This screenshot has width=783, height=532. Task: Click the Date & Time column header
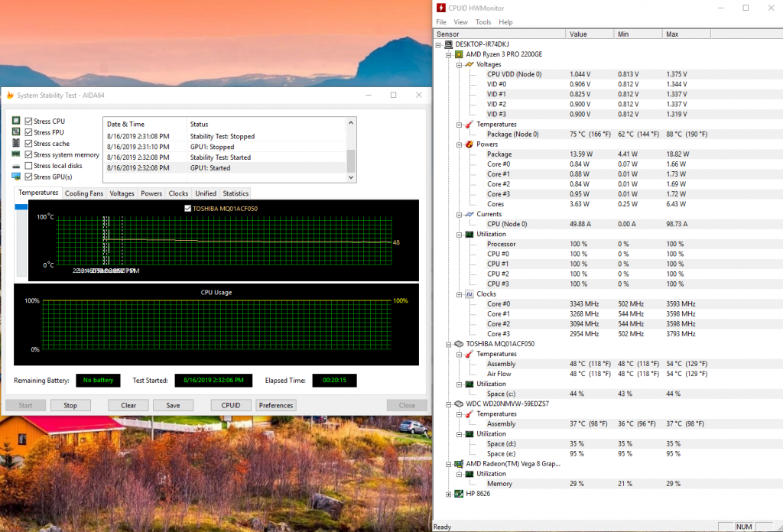(x=145, y=125)
